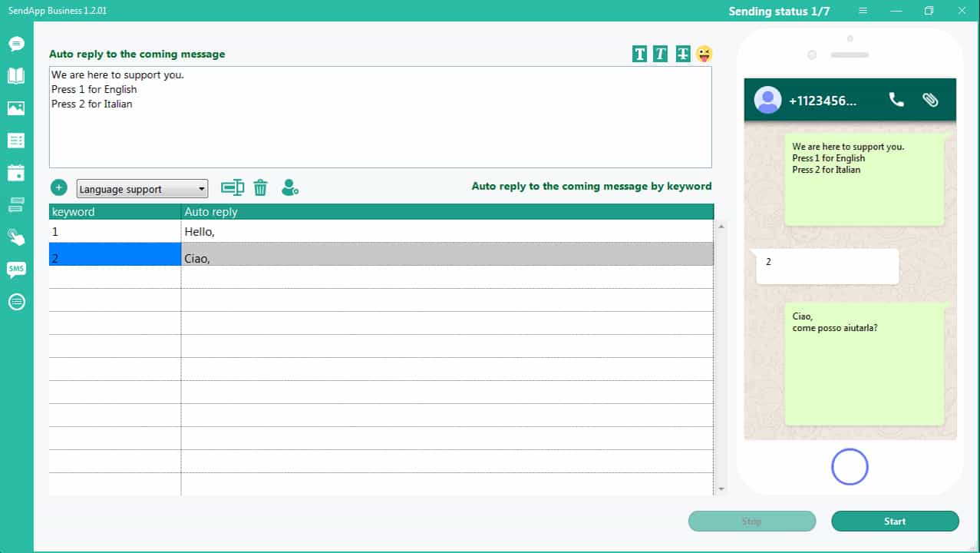Toggle strikethrough text formatting

(x=683, y=54)
